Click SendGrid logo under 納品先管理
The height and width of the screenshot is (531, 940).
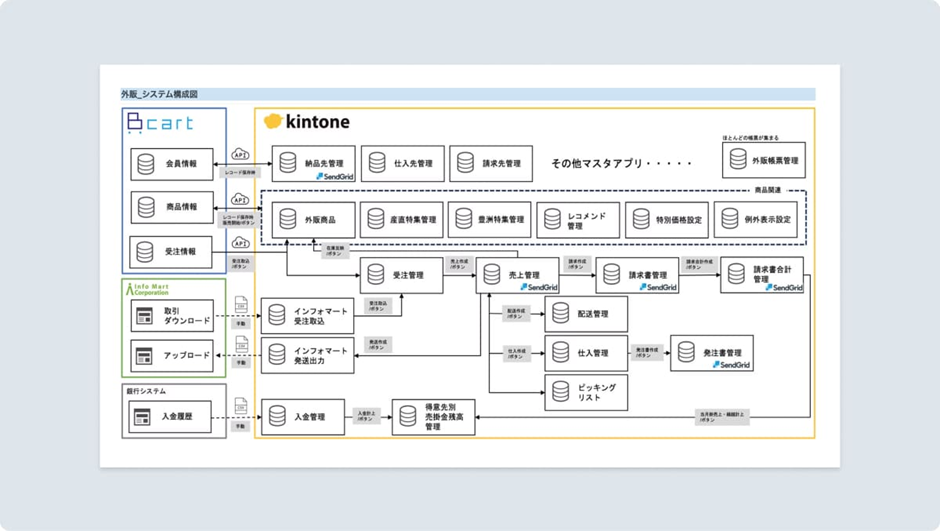[x=335, y=176]
